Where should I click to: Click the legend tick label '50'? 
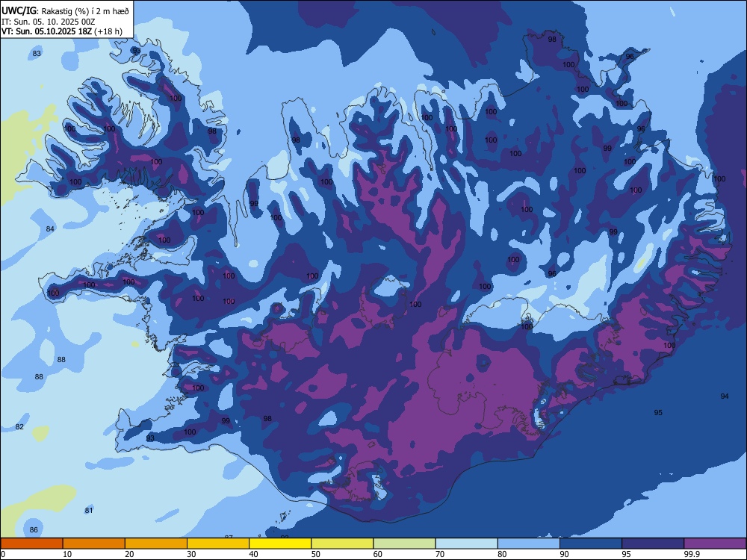point(316,554)
